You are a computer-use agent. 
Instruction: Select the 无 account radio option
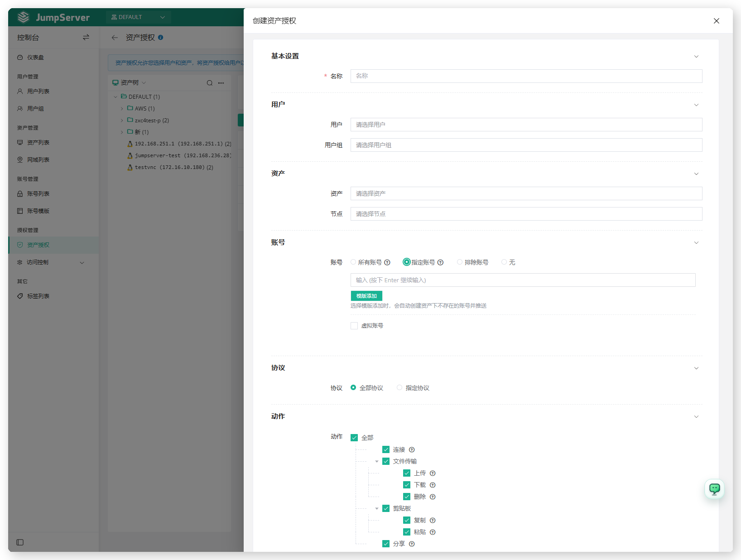[x=504, y=262]
